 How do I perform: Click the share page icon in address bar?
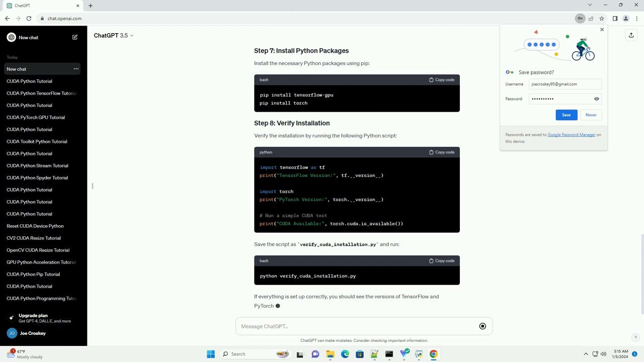point(591,19)
